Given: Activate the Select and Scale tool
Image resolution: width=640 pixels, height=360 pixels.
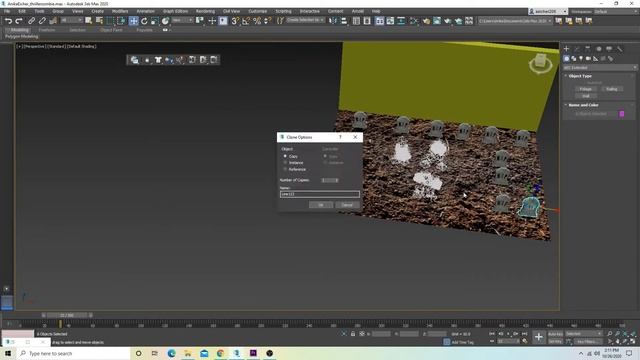Looking at the screenshot, I should (155, 21).
